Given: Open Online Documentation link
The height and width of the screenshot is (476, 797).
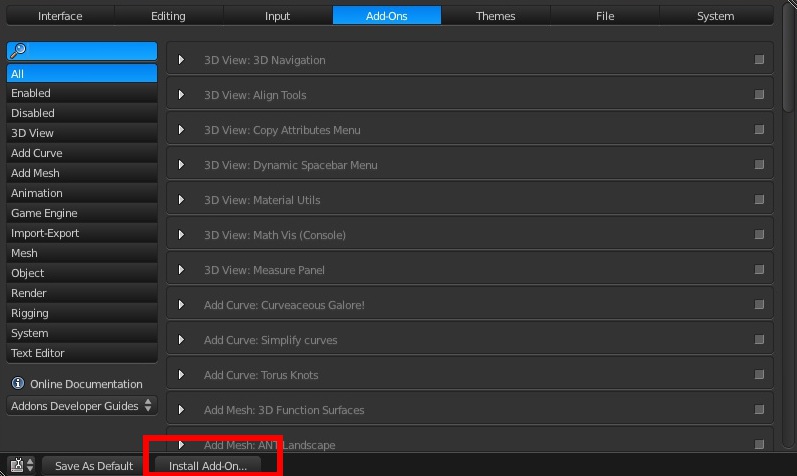Looking at the screenshot, I should coord(86,384).
